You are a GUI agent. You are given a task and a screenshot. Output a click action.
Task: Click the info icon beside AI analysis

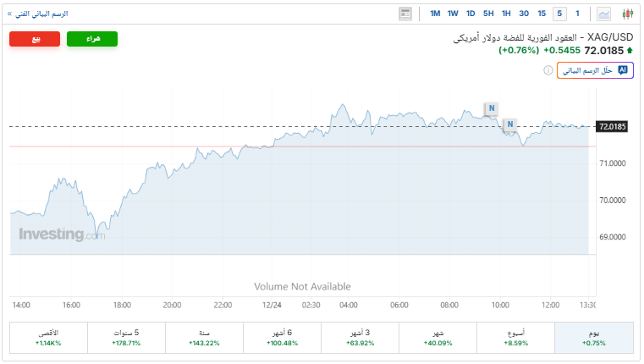tap(548, 70)
